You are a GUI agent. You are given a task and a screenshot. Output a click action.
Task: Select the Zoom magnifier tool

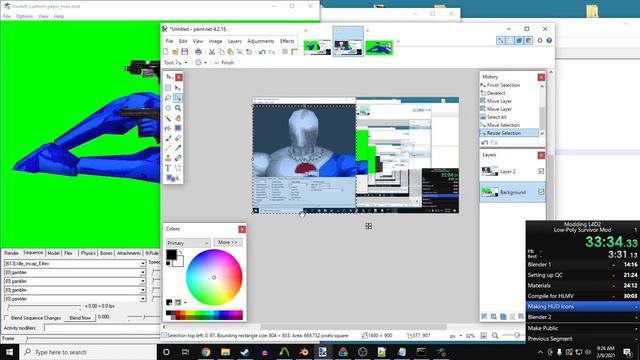point(178,108)
